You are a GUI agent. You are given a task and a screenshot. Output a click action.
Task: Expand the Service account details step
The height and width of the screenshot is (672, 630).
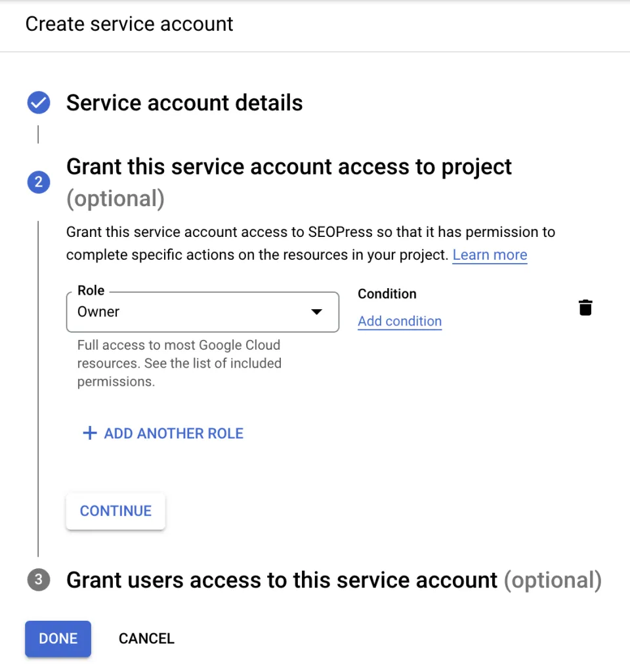(184, 103)
